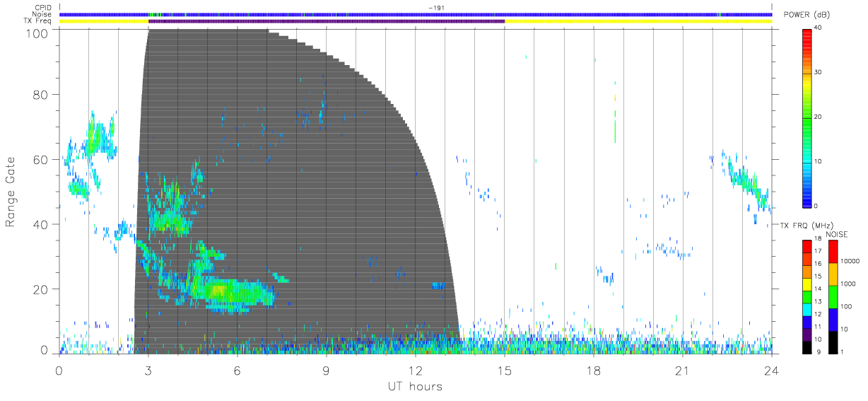This screenshot has height=401, width=868.
Task: Click the 6 tick on UT hours axis
Action: coord(237,371)
